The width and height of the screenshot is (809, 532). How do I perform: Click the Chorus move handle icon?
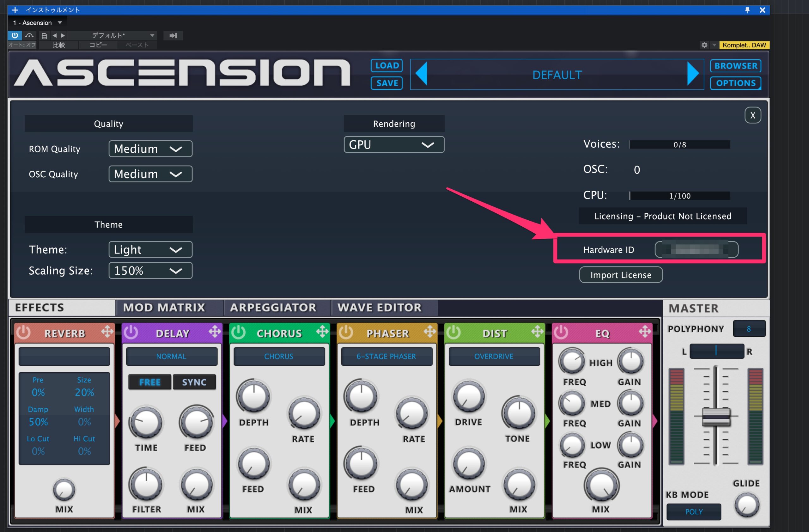322,332
